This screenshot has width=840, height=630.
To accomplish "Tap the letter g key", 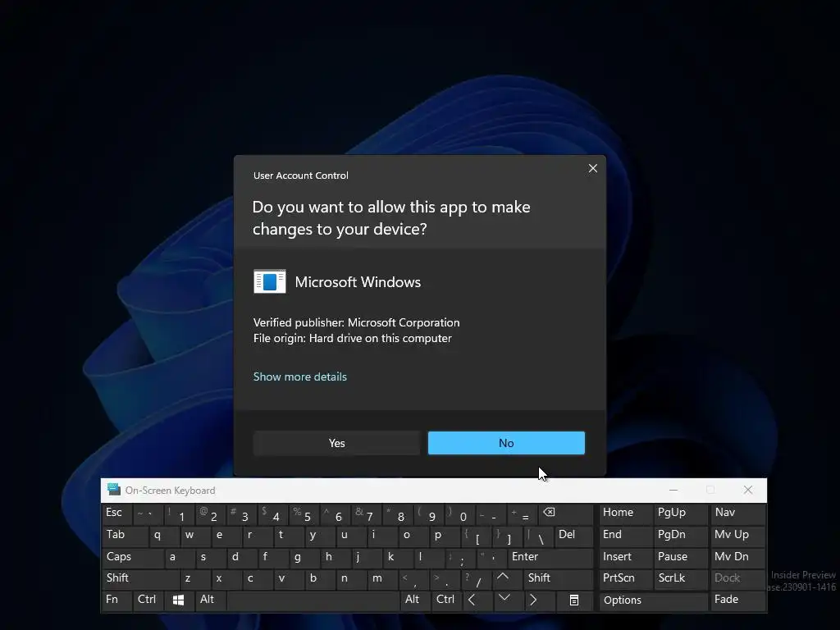I will point(304,557).
